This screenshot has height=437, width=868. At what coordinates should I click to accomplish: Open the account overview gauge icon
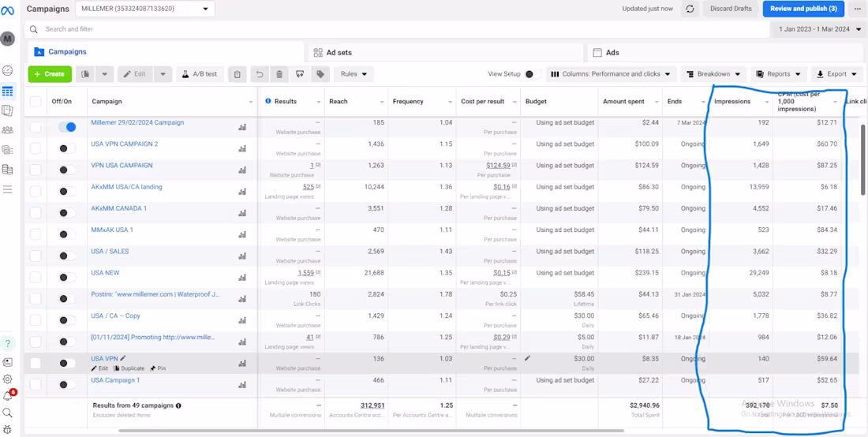click(7, 70)
